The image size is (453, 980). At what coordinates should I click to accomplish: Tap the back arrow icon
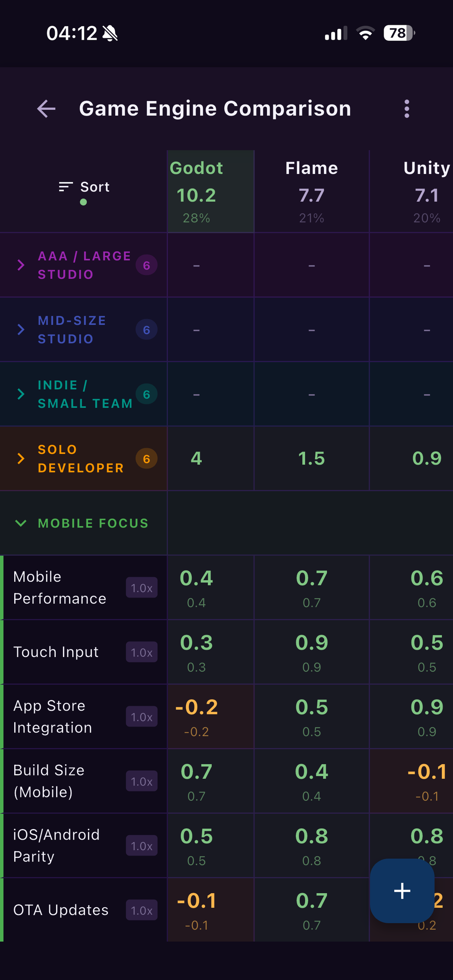coord(46,109)
